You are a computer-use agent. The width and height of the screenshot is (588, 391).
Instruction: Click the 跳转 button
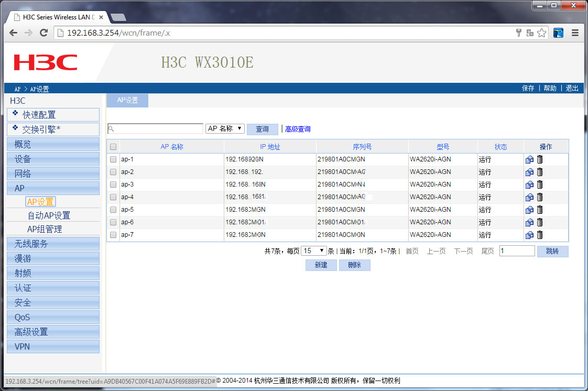click(552, 251)
